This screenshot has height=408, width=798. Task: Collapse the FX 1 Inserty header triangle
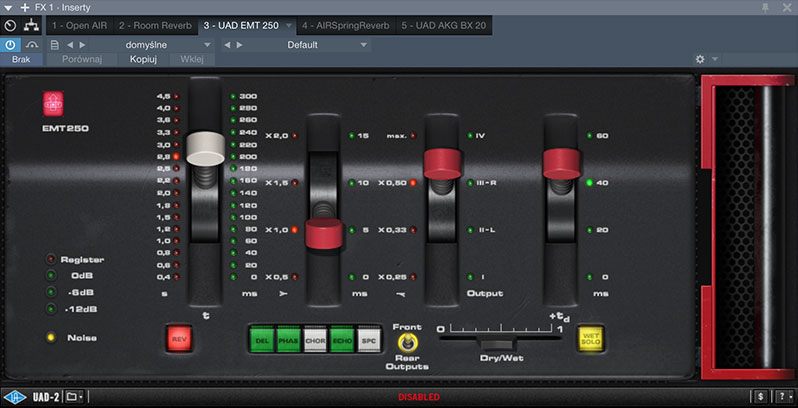pos(8,8)
